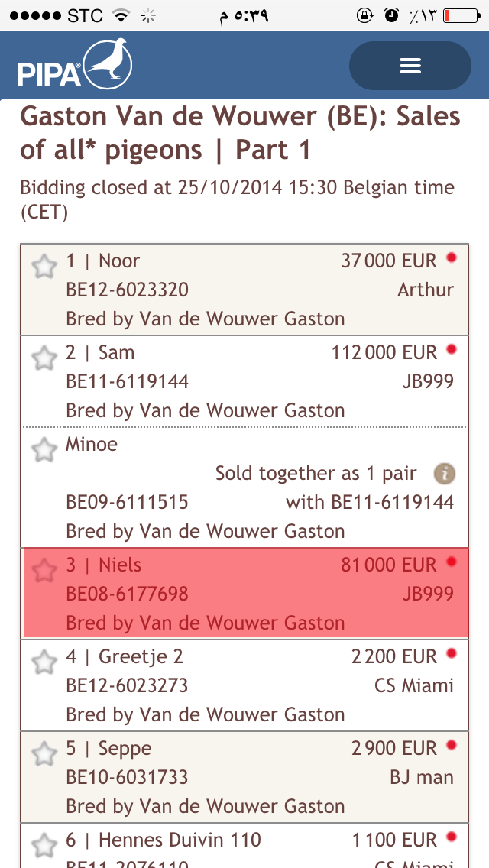Toggle favorite star for Sam
This screenshot has height=868, width=489.
44,358
